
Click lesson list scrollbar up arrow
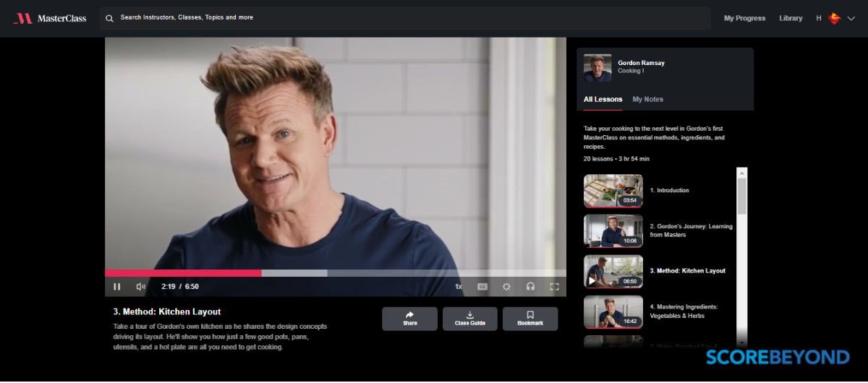(x=741, y=173)
